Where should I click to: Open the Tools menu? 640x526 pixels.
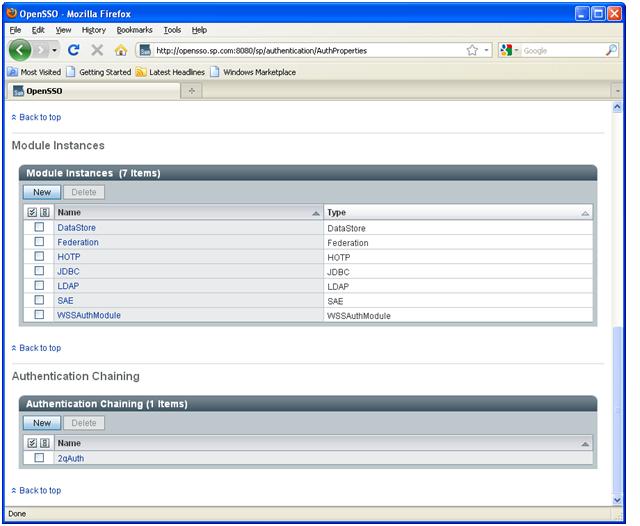click(172, 30)
